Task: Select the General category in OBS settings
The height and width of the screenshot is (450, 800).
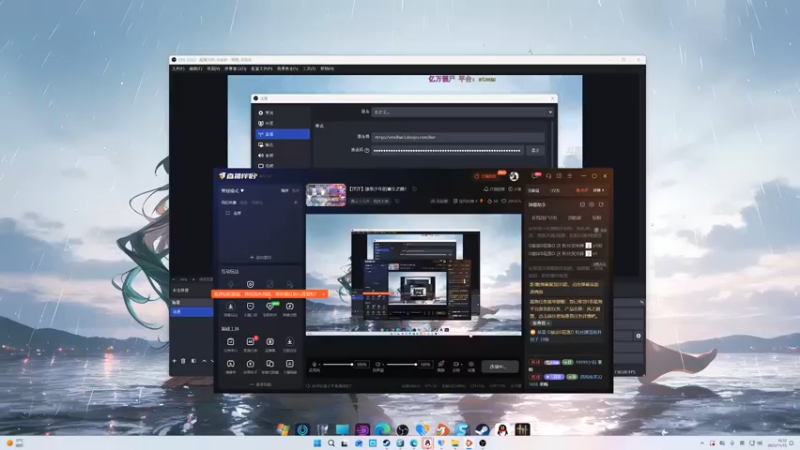Action: (x=282, y=113)
